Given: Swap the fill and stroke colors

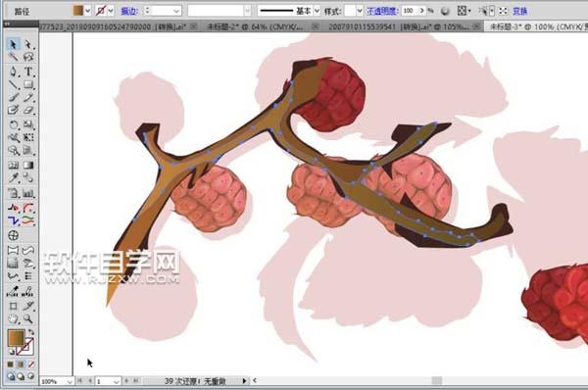Looking at the screenshot, I should click(31, 332).
